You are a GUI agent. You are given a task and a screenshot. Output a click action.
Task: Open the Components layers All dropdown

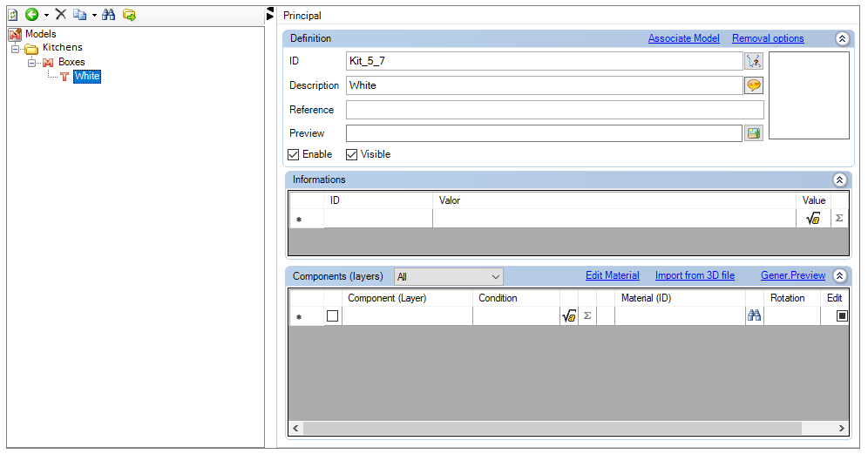click(449, 276)
